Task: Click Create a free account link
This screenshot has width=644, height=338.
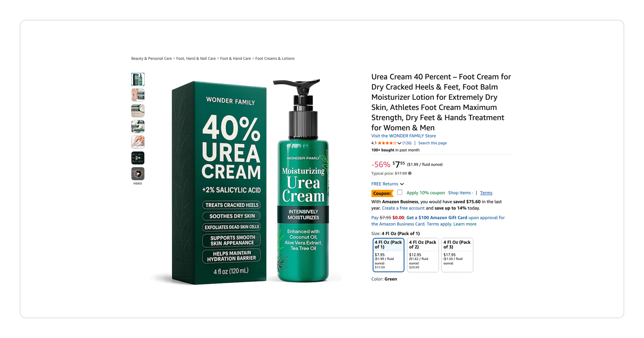Action: (403, 208)
